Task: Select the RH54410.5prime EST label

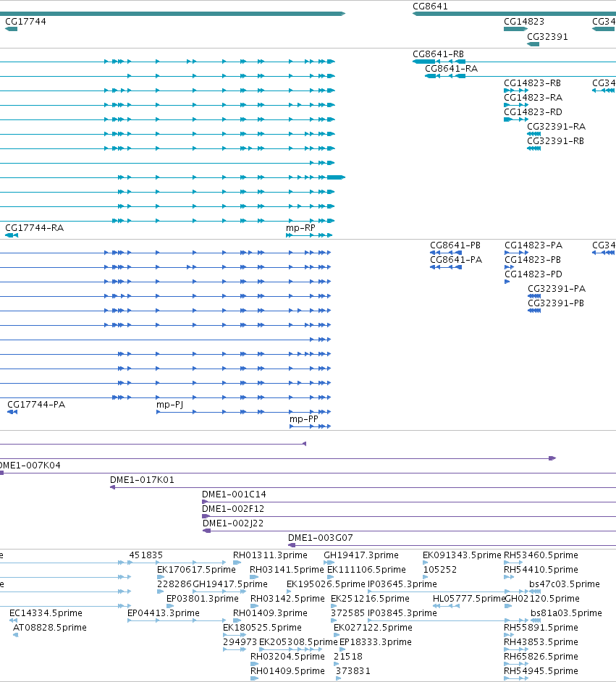Action: (x=541, y=569)
